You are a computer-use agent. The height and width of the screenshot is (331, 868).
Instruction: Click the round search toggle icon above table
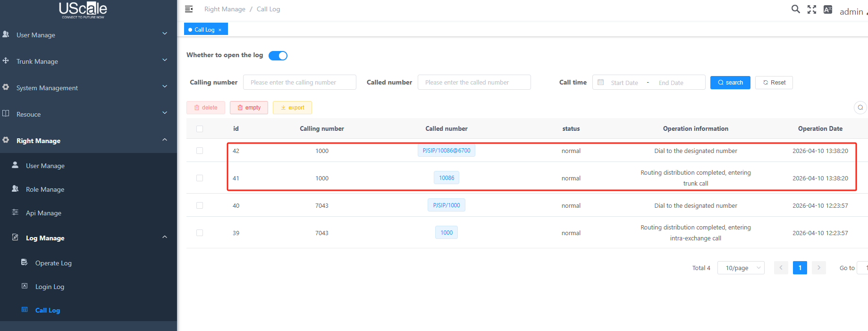(x=860, y=108)
